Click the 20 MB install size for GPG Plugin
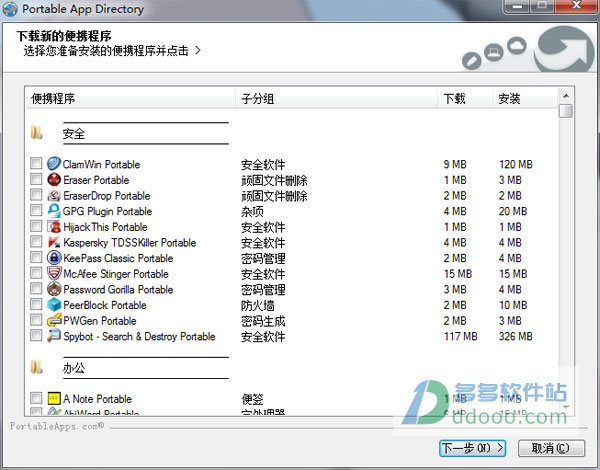600x470 pixels. [513, 211]
